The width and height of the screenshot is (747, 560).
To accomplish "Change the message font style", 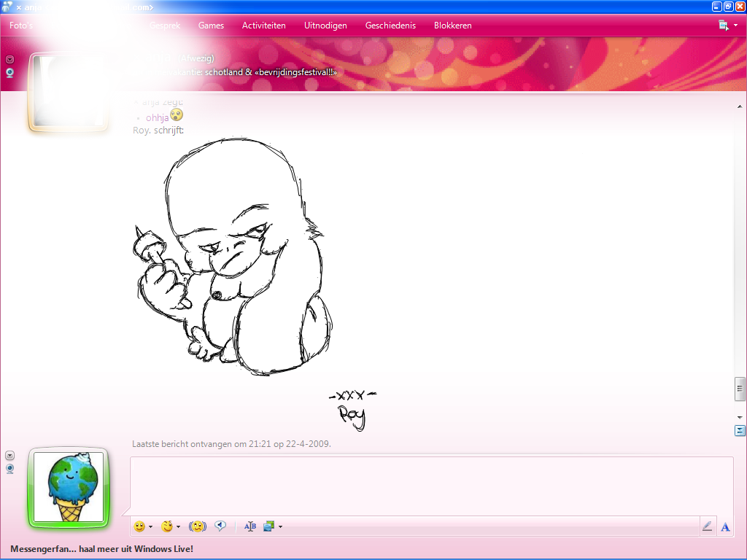I will point(249,526).
